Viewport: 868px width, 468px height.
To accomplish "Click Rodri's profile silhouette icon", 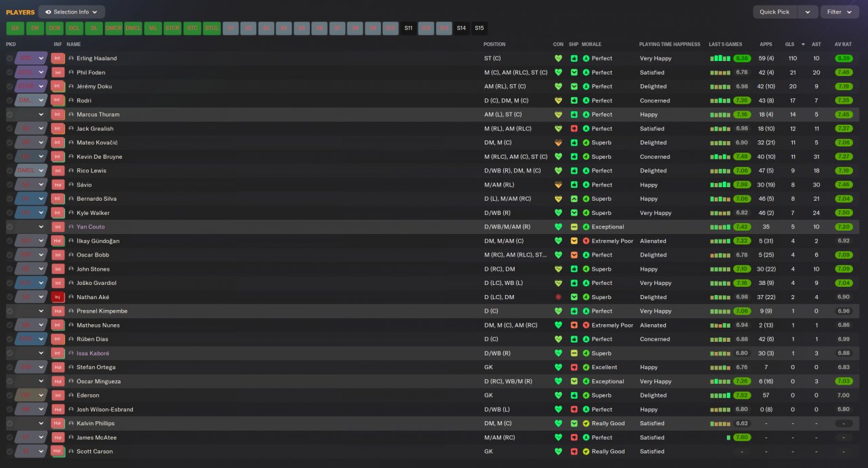I will pyautogui.click(x=71, y=100).
